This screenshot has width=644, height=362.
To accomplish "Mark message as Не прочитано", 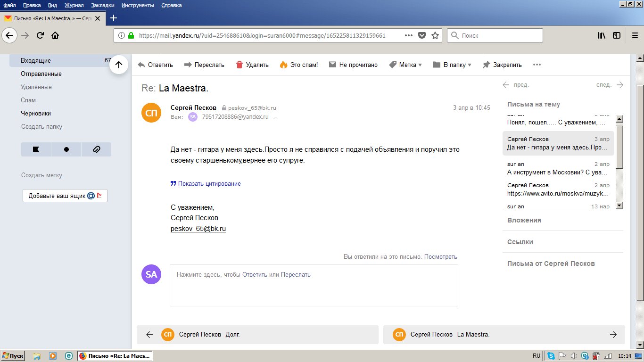I will (x=353, y=65).
